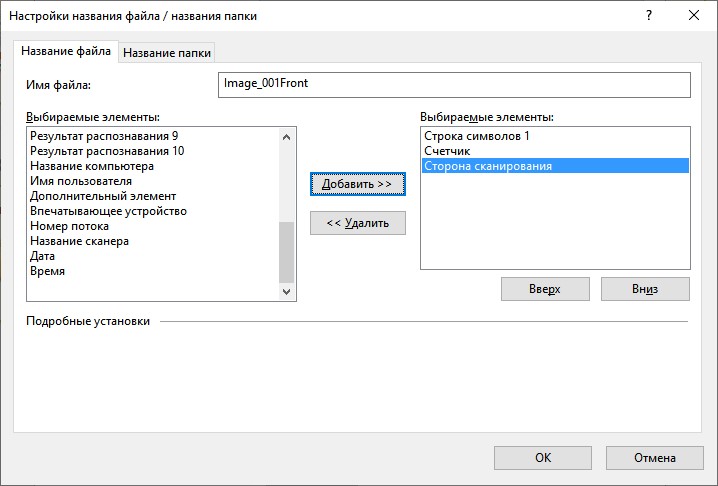Select Дата in the left list
This screenshot has height=486, width=718.
(x=154, y=256)
